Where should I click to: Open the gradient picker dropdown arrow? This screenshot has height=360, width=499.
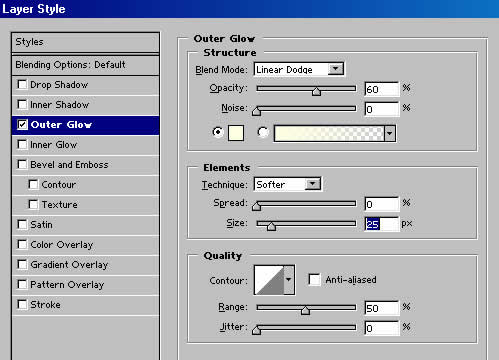coord(389,134)
